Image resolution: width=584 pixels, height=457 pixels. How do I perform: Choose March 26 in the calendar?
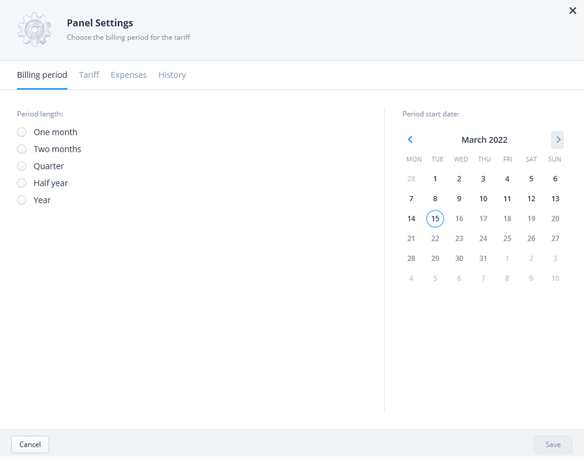tap(531, 238)
